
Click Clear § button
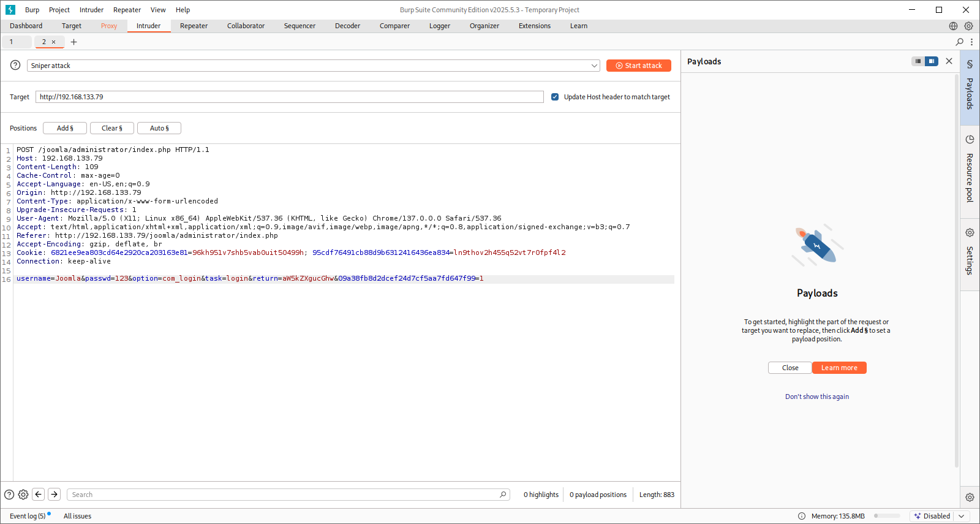[112, 128]
